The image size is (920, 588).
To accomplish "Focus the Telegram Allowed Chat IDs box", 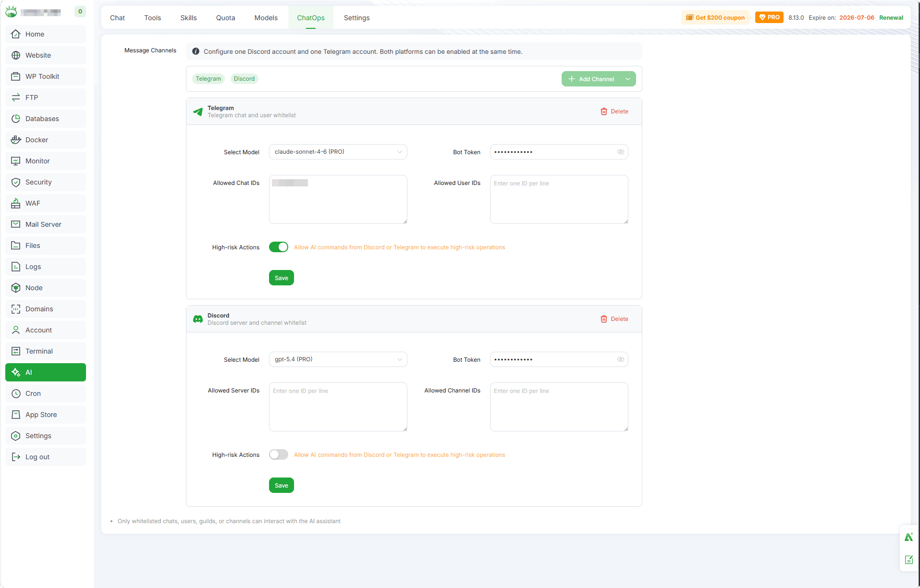I will pyautogui.click(x=338, y=199).
